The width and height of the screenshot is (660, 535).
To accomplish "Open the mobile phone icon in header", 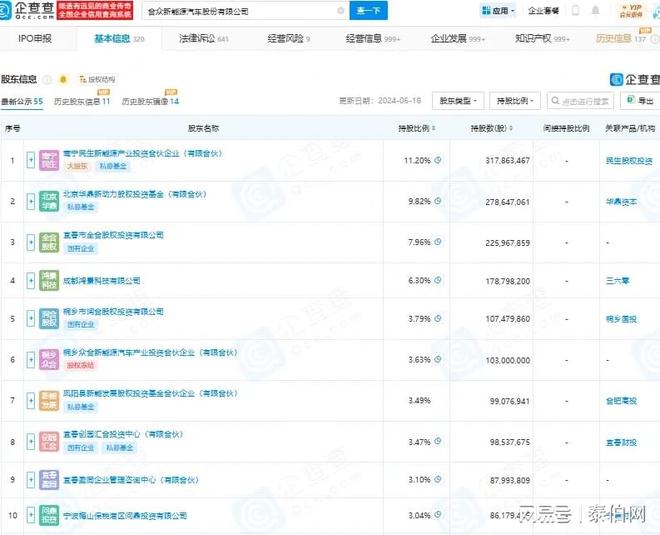I will click(575, 11).
